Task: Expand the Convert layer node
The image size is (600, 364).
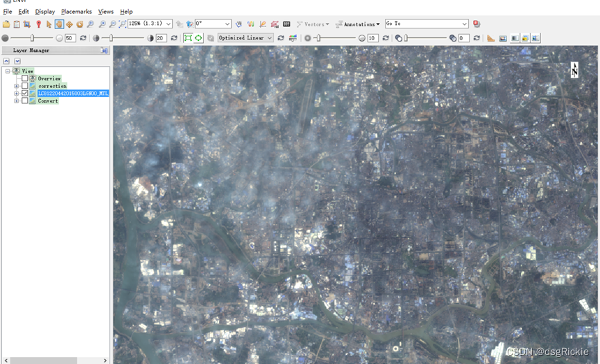Action: [x=17, y=101]
